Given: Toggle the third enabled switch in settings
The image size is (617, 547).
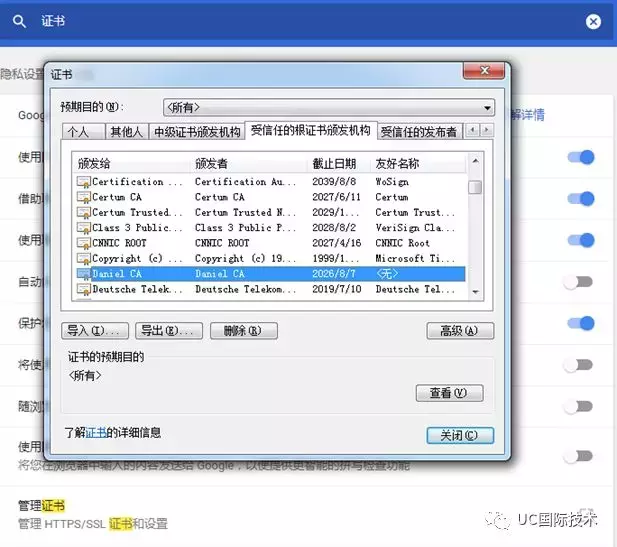Looking at the screenshot, I should [581, 240].
